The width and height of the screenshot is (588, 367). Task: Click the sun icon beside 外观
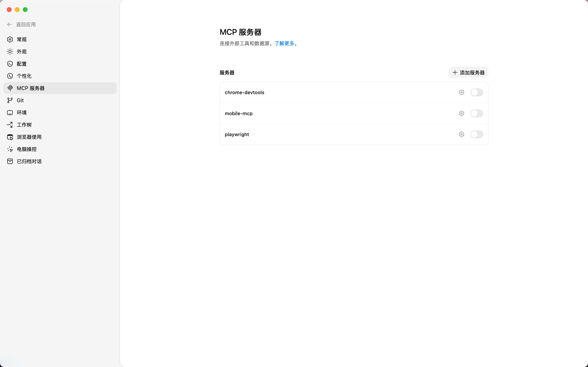(x=10, y=51)
